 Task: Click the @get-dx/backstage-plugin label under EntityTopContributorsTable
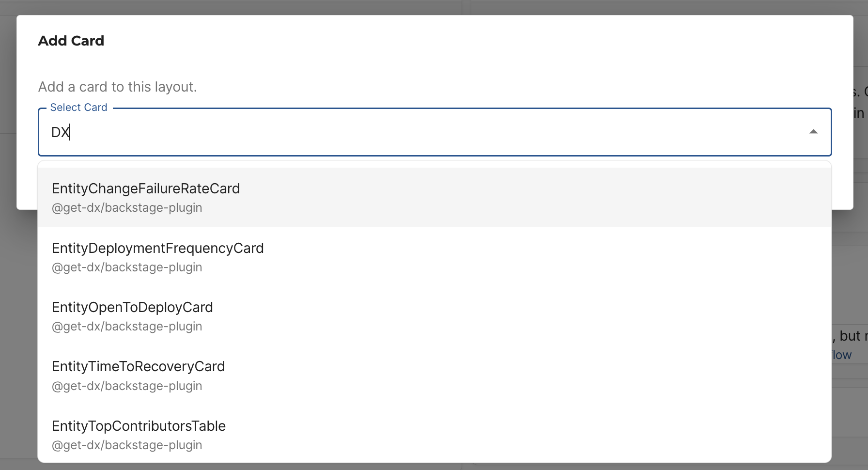pos(127,445)
